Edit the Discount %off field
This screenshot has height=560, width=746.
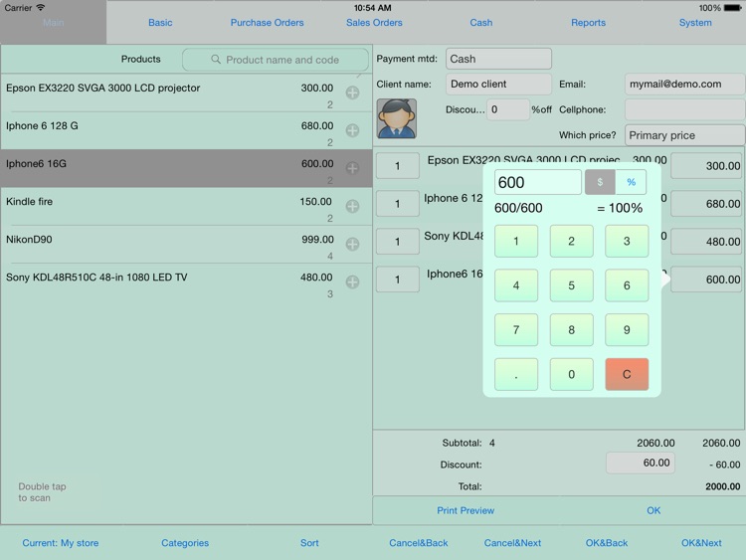[507, 109]
